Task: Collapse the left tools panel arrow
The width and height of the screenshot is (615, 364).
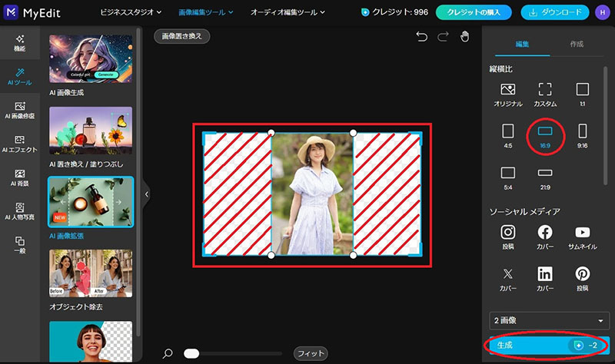Action: click(147, 194)
